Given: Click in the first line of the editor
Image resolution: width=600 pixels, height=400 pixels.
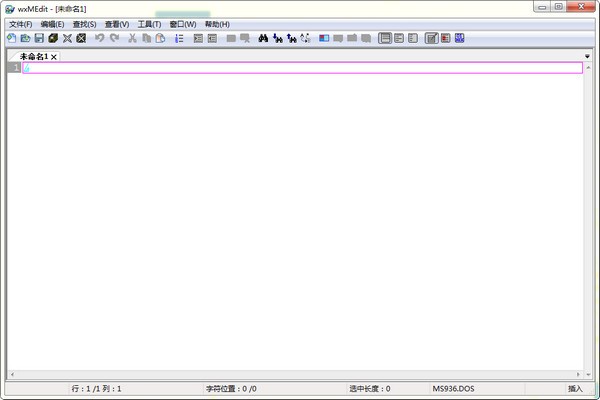Looking at the screenshot, I should tap(300, 68).
